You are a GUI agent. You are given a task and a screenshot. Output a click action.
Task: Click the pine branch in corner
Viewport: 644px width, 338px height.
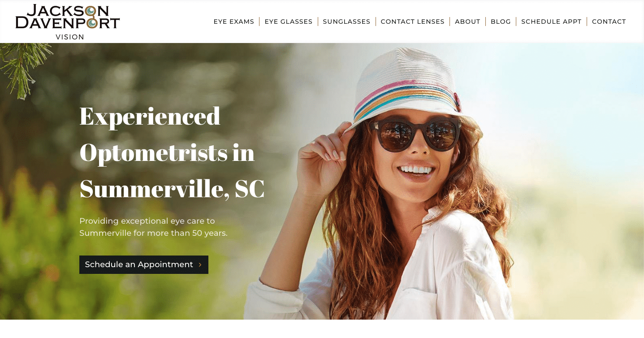[25, 67]
